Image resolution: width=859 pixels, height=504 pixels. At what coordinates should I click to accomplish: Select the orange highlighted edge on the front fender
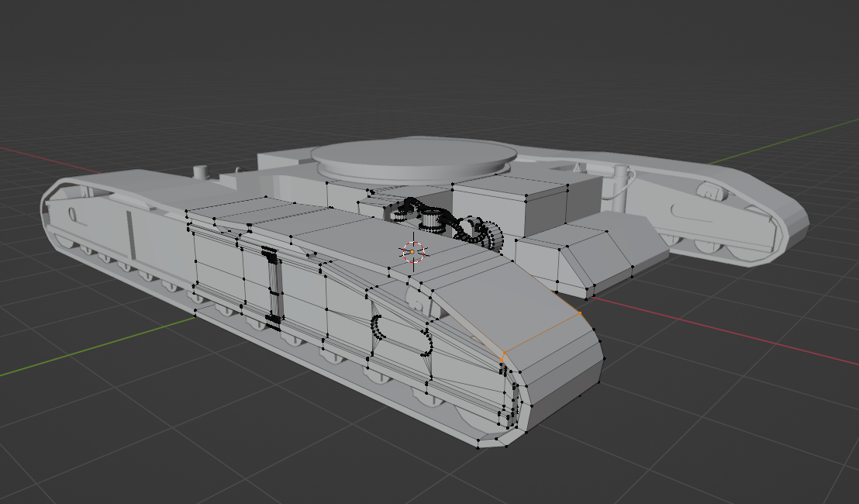click(542, 333)
